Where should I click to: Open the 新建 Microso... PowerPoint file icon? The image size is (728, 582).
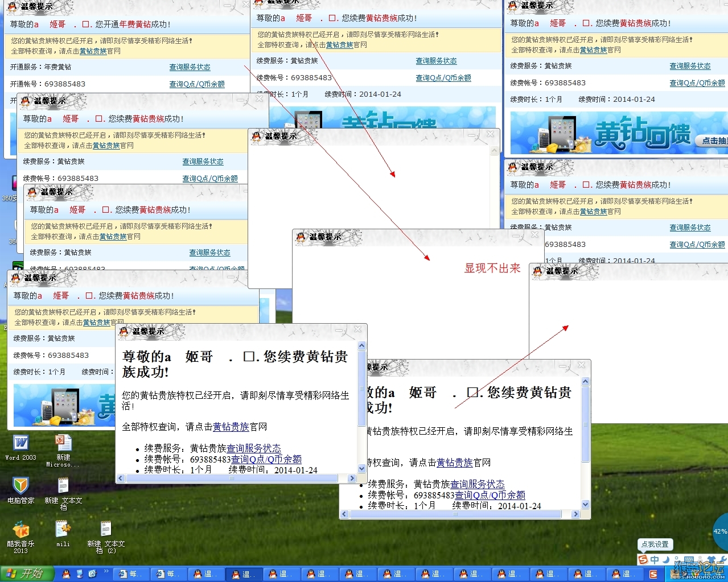[63, 450]
